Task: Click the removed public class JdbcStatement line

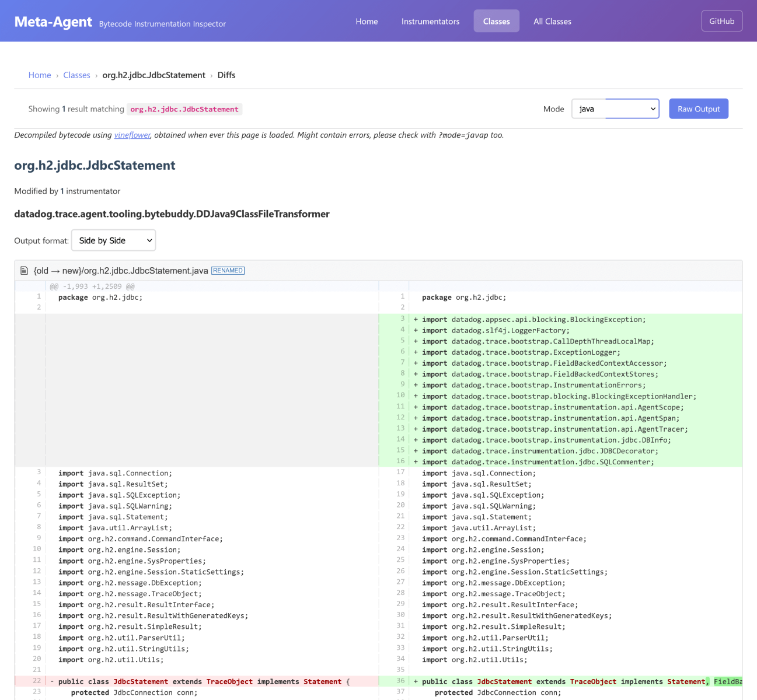Action: pos(204,681)
